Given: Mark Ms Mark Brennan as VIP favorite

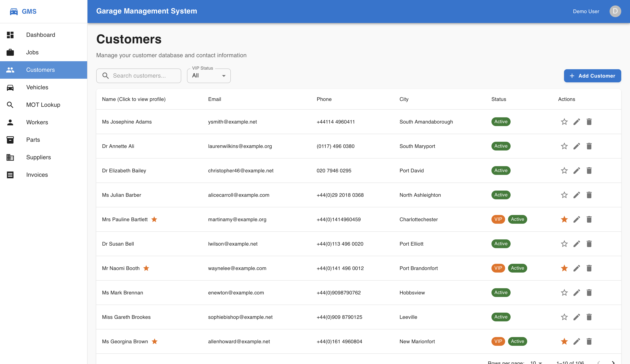Looking at the screenshot, I should pos(564,293).
